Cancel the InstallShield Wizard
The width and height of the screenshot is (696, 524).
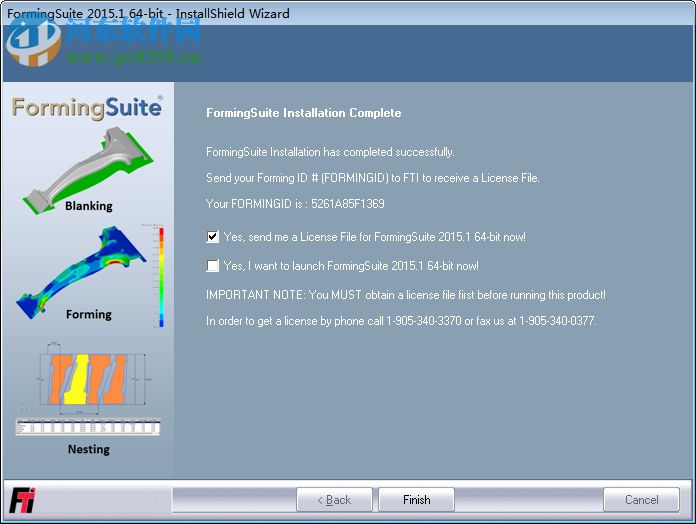(641, 500)
